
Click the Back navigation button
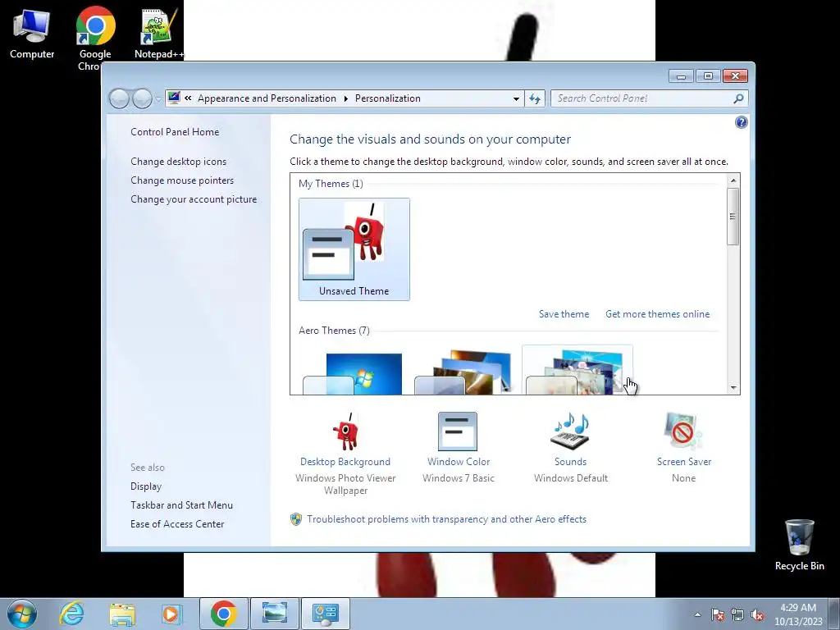point(120,98)
